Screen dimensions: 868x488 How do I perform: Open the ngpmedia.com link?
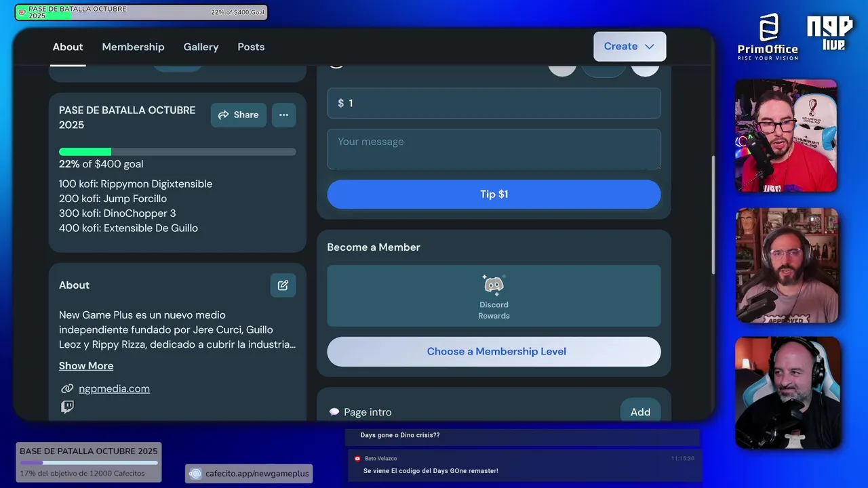[114, 389]
